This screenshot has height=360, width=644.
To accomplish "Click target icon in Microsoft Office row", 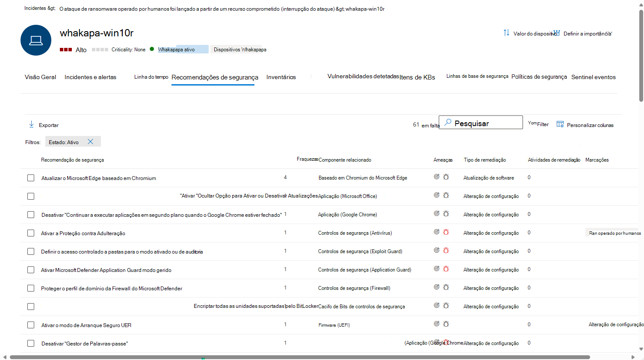I will click(x=437, y=195).
